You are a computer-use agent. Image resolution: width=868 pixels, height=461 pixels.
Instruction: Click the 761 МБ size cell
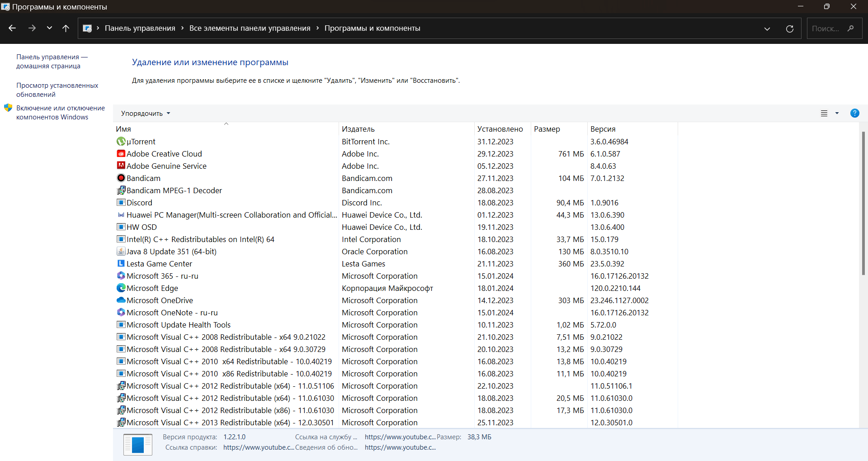[x=571, y=154]
